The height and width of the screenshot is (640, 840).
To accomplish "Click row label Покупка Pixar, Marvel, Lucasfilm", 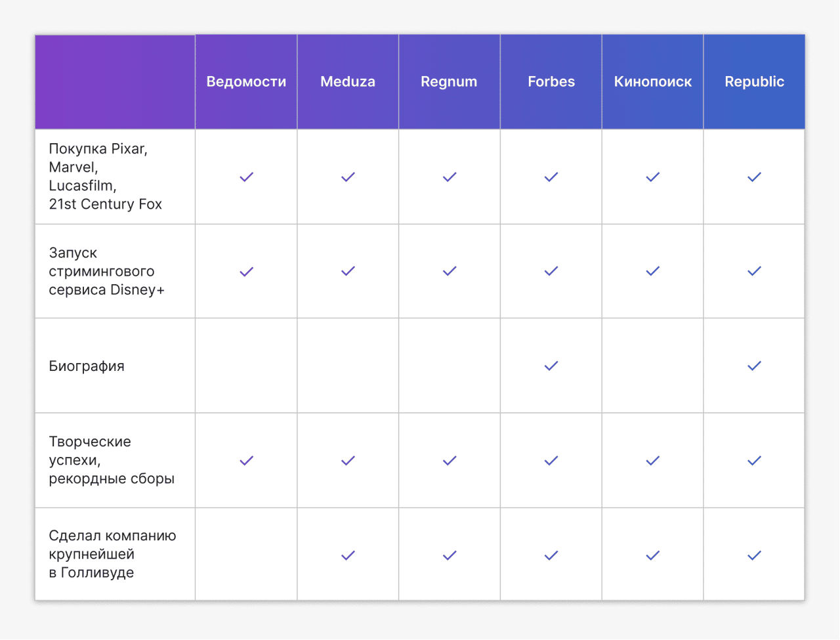I will coord(105,177).
